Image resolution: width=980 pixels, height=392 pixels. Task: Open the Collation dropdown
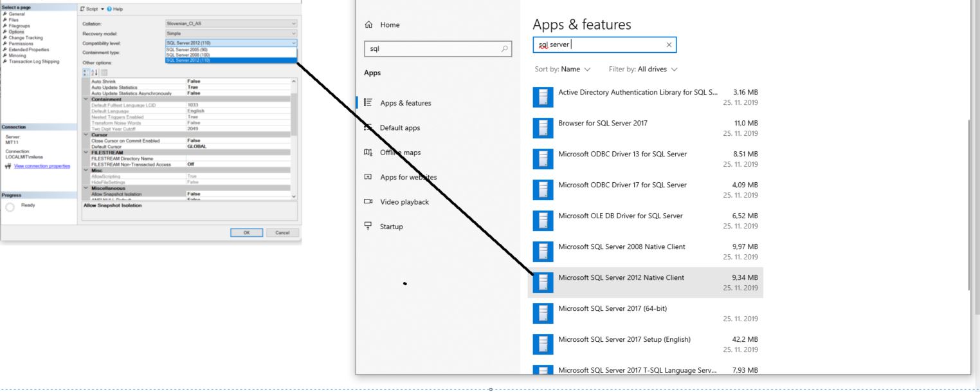tap(231, 24)
